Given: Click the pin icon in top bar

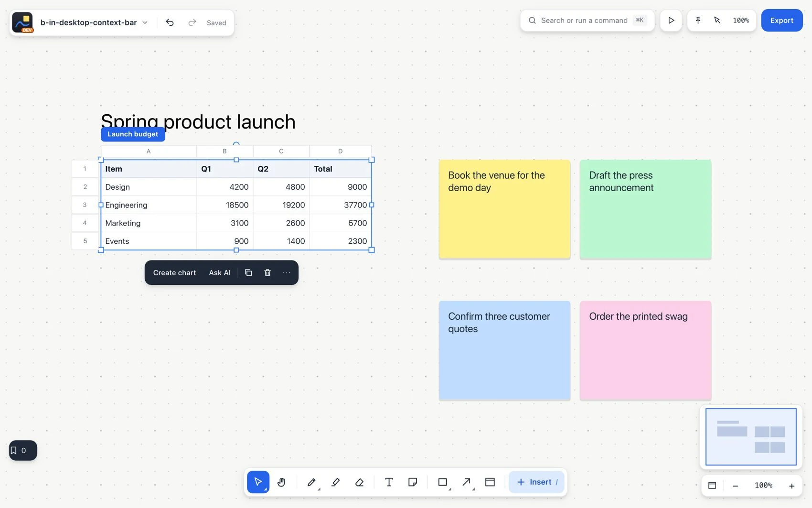Looking at the screenshot, I should pyautogui.click(x=698, y=21).
